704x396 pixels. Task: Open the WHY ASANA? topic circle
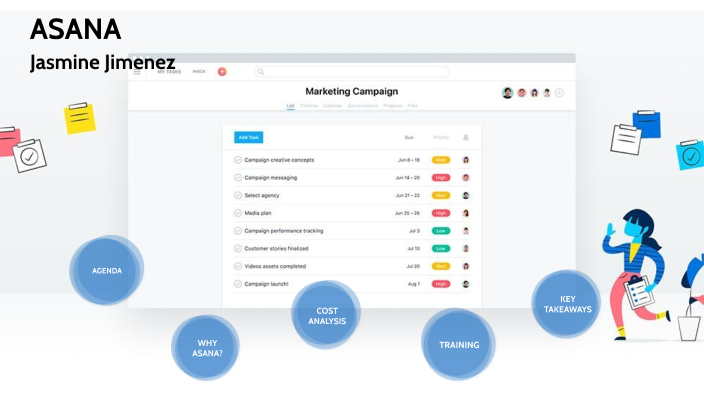[206, 348]
